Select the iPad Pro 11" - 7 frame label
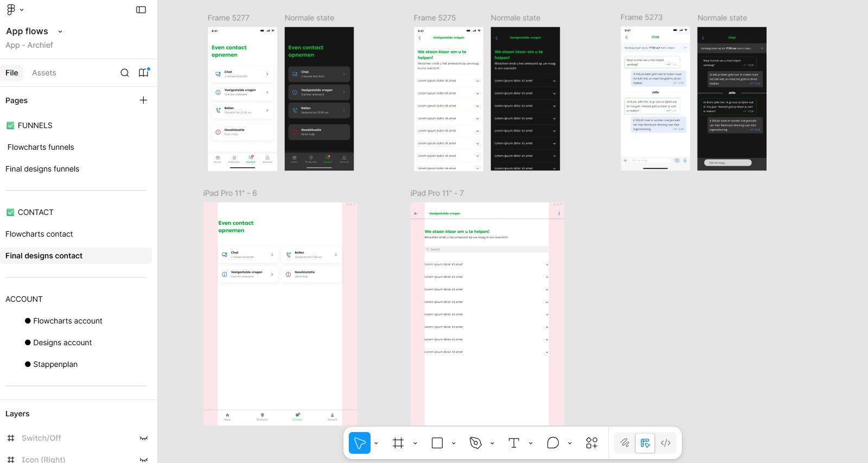868x463 pixels. click(x=437, y=193)
